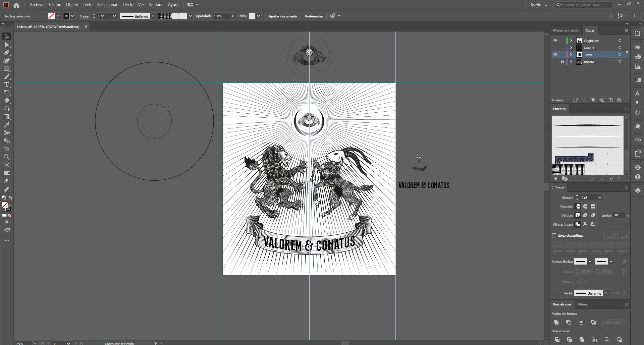Pick the Eyedropper tool

click(x=7, y=125)
